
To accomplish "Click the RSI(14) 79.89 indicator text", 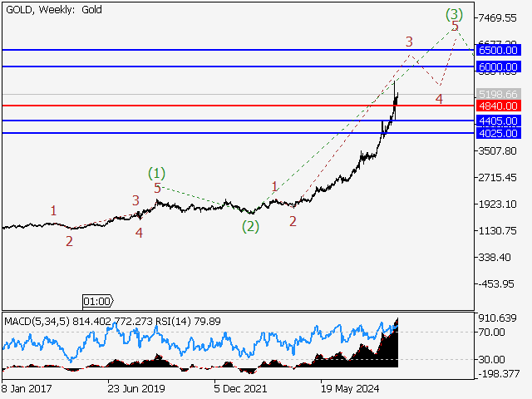I will coord(195,320).
